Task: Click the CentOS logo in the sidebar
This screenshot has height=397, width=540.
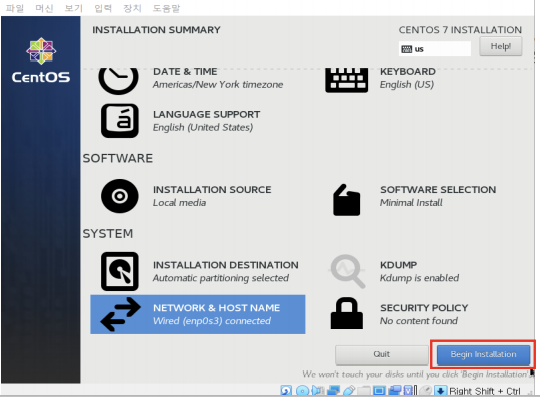Action: coord(41,61)
